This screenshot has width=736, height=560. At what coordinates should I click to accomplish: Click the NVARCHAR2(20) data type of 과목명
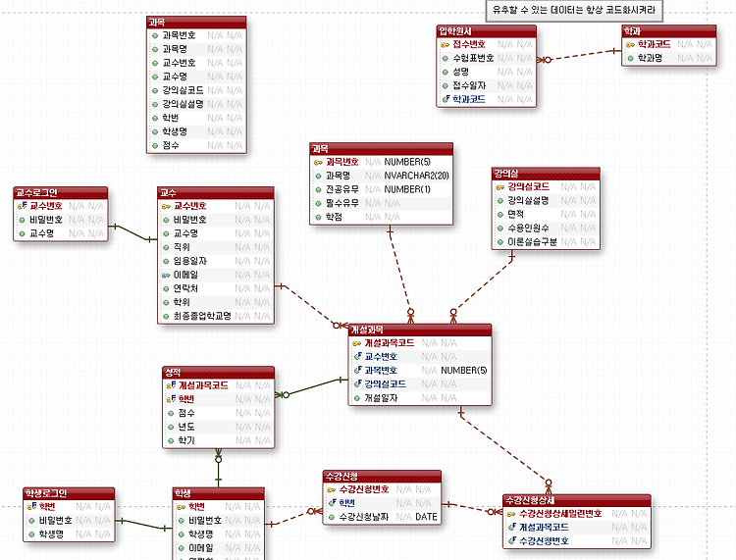(416, 176)
